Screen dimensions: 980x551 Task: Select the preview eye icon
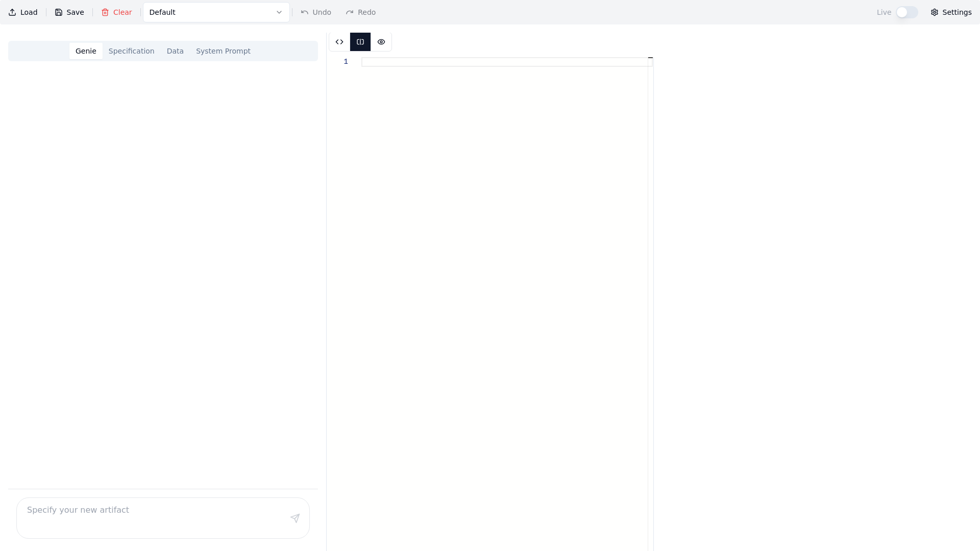pos(381,42)
